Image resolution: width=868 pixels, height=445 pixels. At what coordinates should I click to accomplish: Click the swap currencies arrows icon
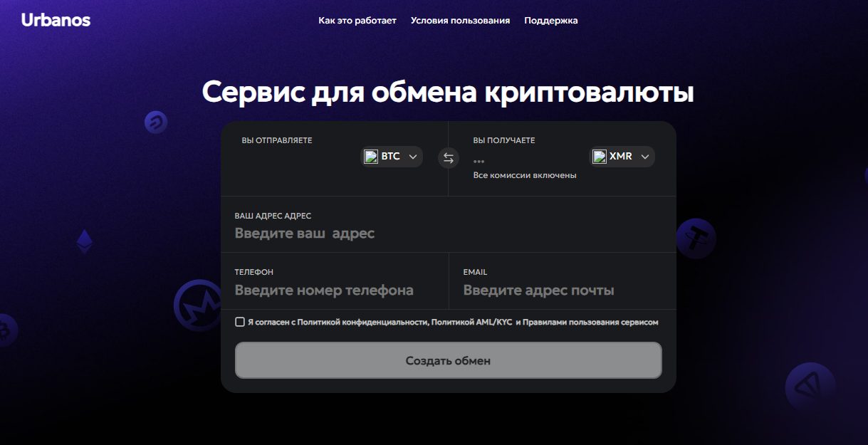click(x=448, y=158)
